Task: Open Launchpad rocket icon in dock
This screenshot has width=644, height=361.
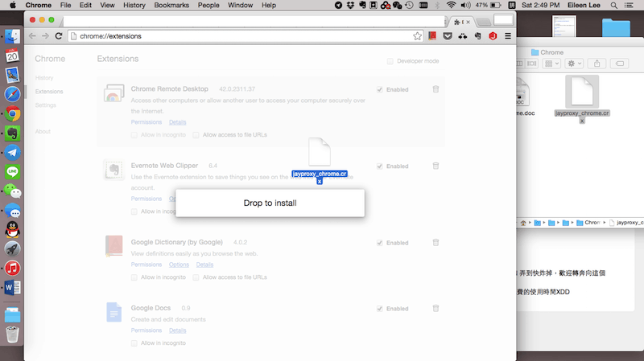Action: 12,249
